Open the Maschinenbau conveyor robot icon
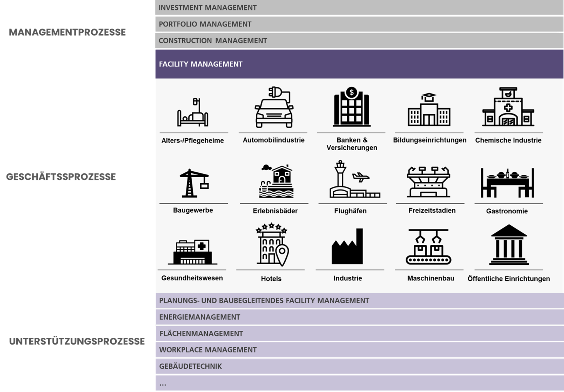This screenshot has width=564, height=392. tap(429, 247)
